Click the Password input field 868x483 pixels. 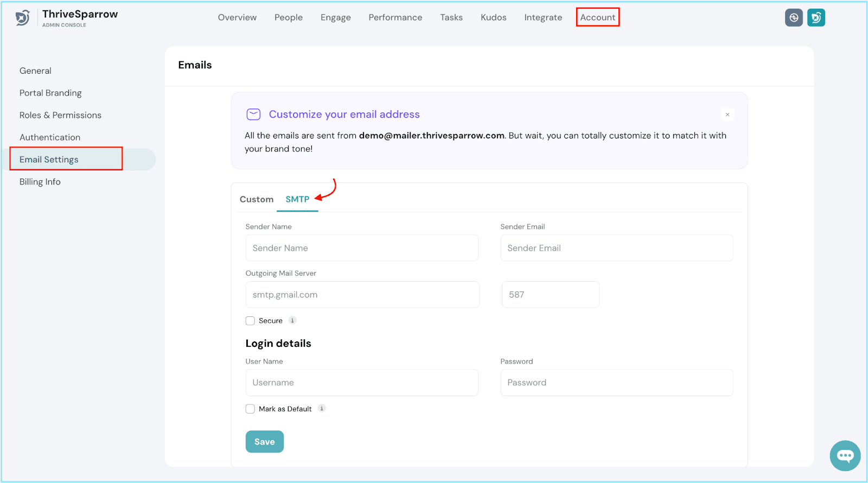click(x=616, y=383)
